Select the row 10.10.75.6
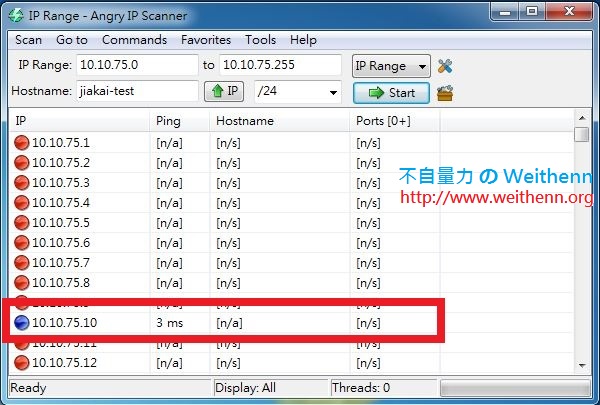This screenshot has width=600, height=405. pyautogui.click(x=292, y=243)
